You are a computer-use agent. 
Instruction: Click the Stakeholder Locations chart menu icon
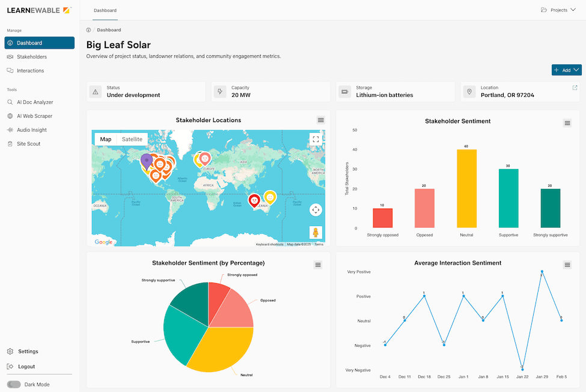[320, 120]
